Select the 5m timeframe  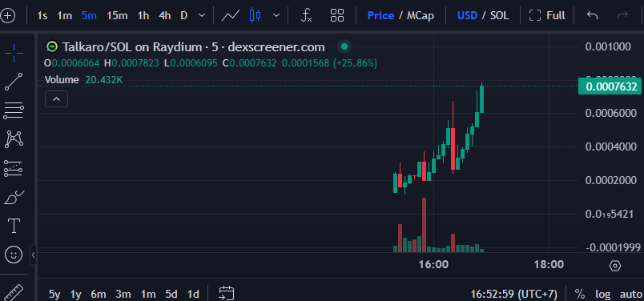pos(89,16)
